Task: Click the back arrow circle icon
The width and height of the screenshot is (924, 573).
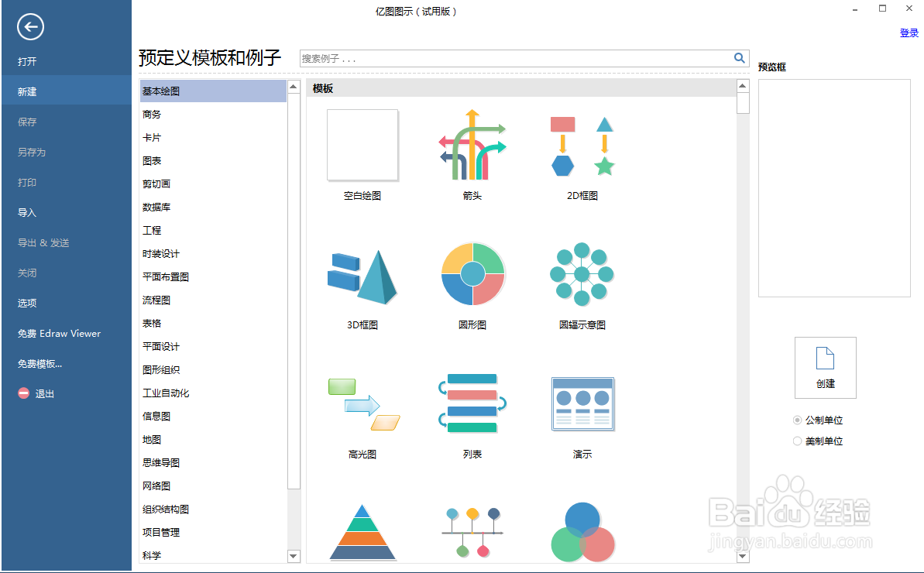Action: pos(30,26)
